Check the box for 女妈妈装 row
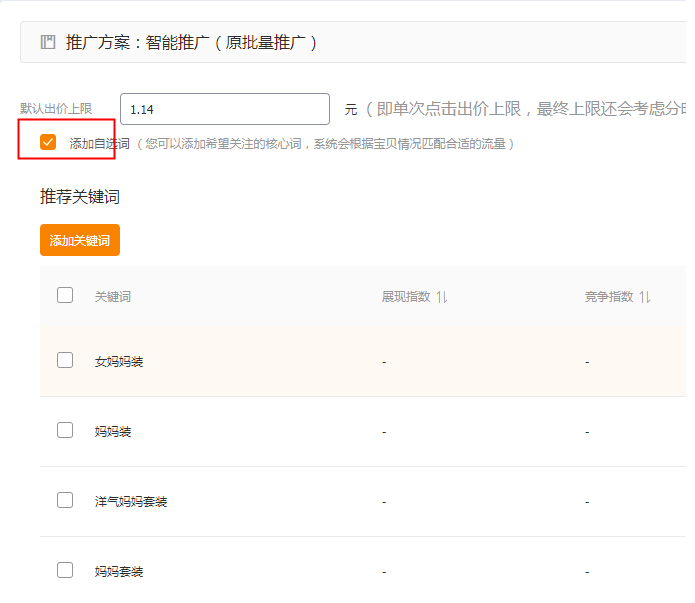The image size is (695, 603). click(65, 360)
